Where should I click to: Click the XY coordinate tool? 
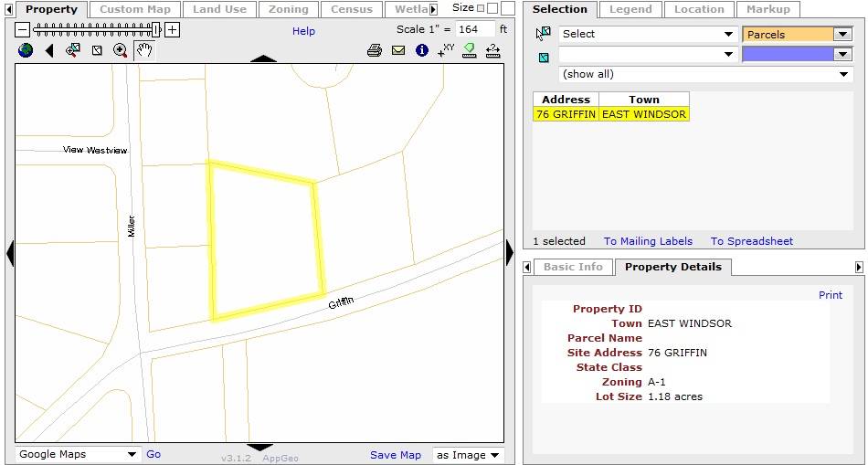click(446, 50)
